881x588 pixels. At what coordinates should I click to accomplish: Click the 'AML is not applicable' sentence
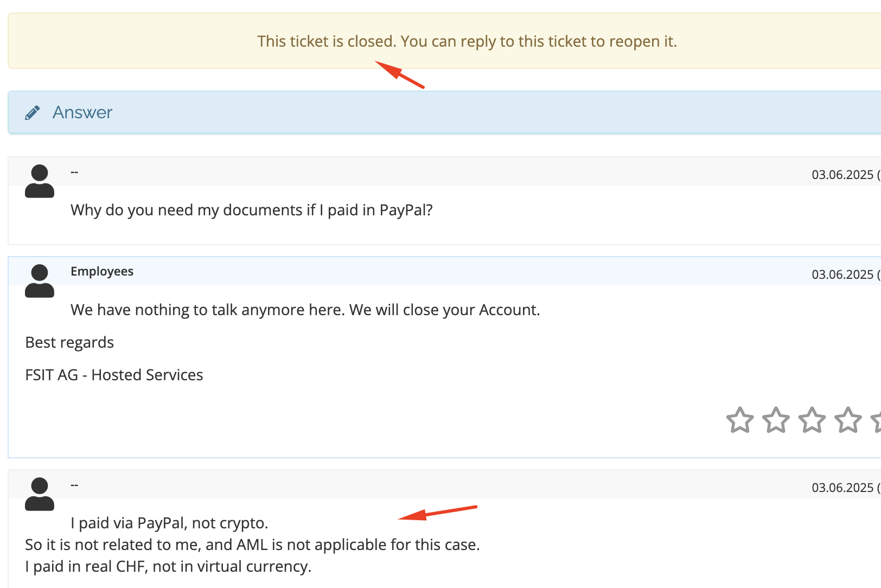point(252,545)
